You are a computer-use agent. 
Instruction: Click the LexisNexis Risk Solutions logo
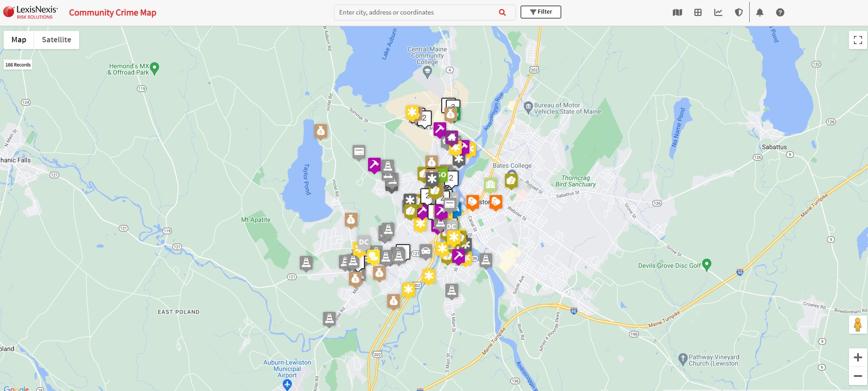(x=31, y=12)
